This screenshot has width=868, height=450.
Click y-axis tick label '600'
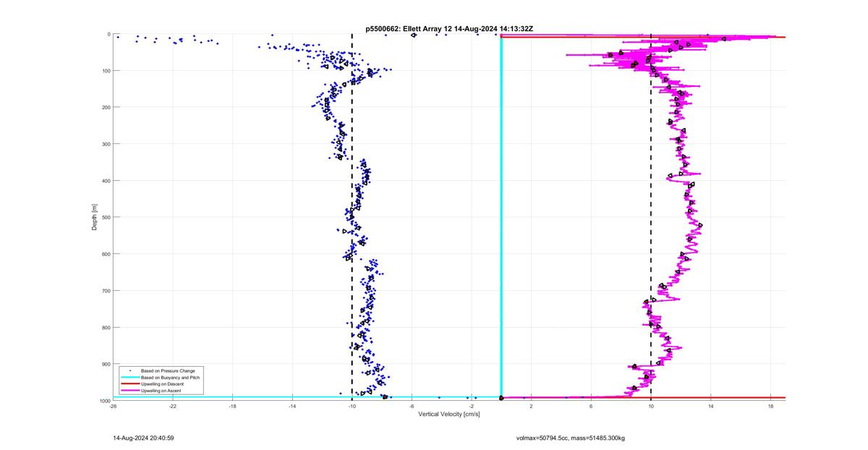pos(105,254)
